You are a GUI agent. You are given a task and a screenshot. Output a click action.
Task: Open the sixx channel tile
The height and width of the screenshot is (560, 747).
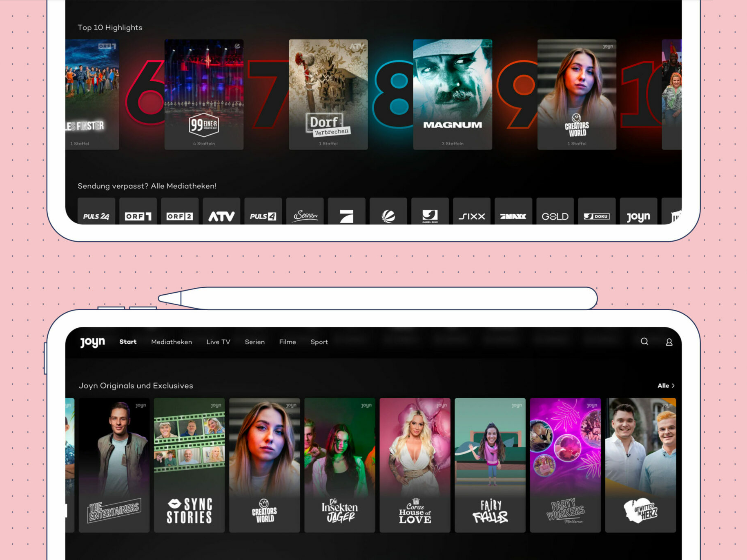point(471,211)
